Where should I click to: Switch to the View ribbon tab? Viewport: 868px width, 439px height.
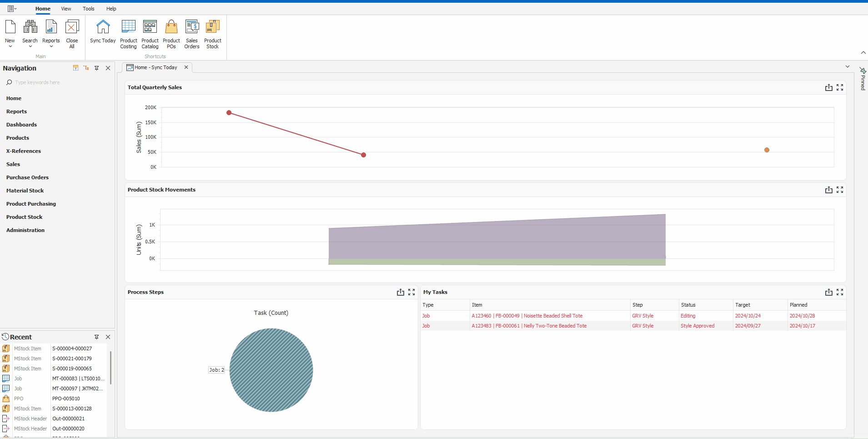pyautogui.click(x=66, y=9)
